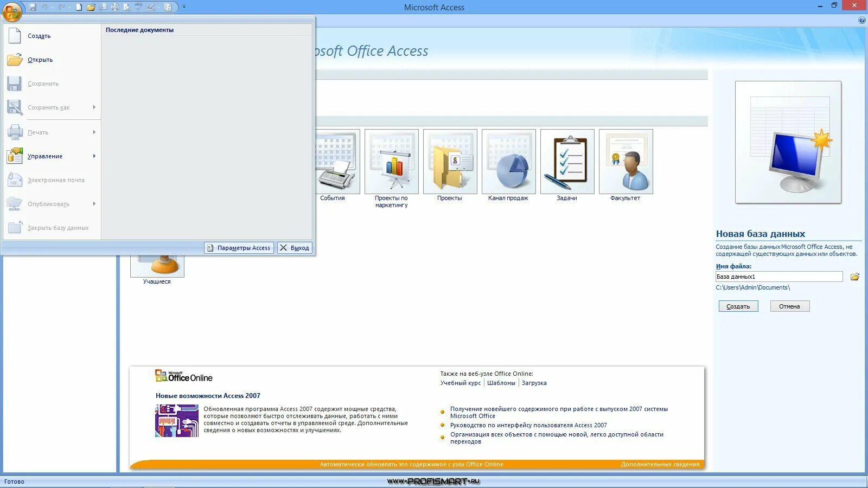The height and width of the screenshot is (488, 868).
Task: Open the Учебный курс link
Action: [461, 383]
